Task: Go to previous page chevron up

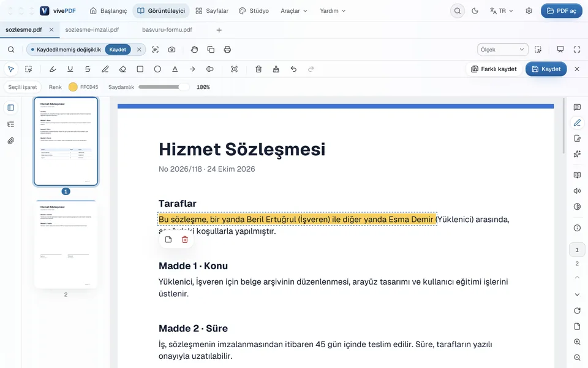Action: (577, 277)
